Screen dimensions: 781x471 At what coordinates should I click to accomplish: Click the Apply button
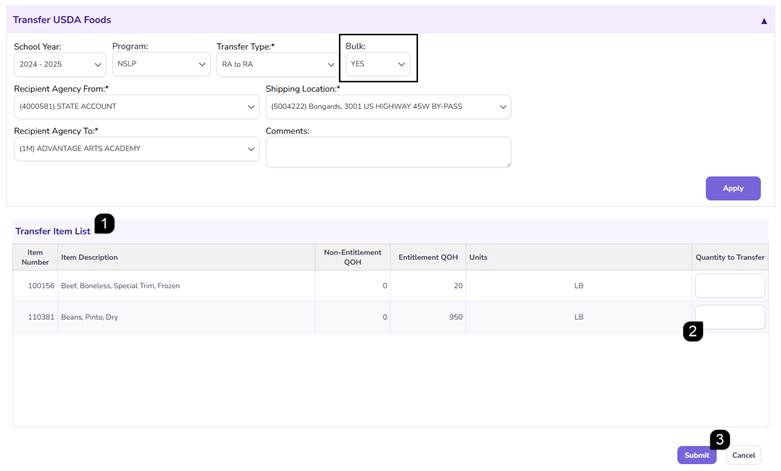point(733,188)
